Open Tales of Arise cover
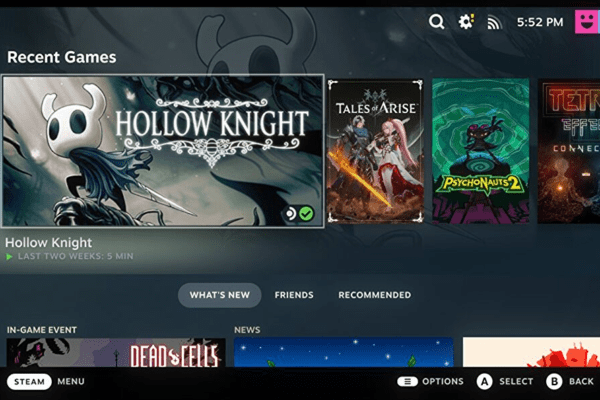600x400 pixels. coord(375,151)
